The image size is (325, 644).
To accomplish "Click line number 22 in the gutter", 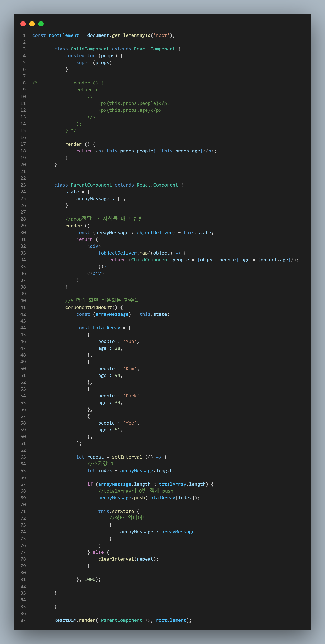I will [23, 178].
